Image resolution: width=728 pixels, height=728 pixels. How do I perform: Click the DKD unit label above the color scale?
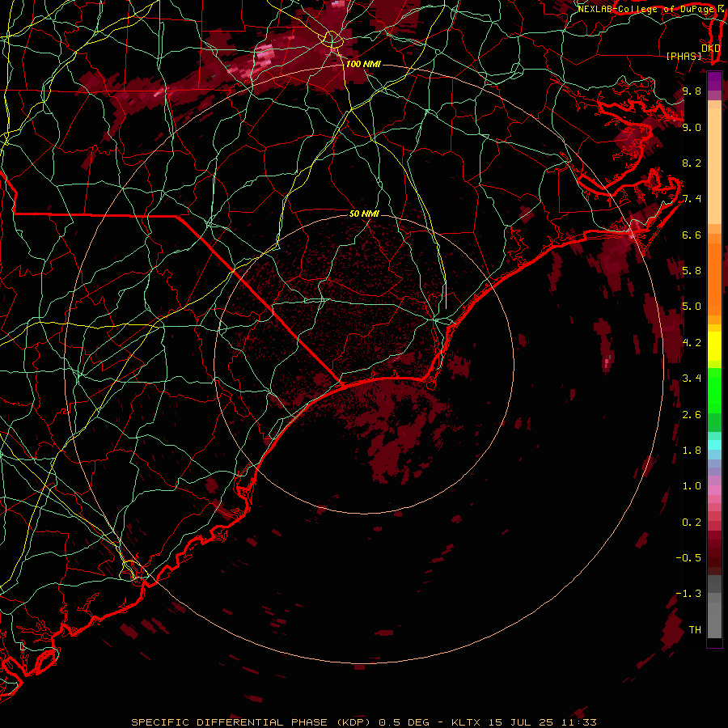pyautogui.click(x=710, y=49)
